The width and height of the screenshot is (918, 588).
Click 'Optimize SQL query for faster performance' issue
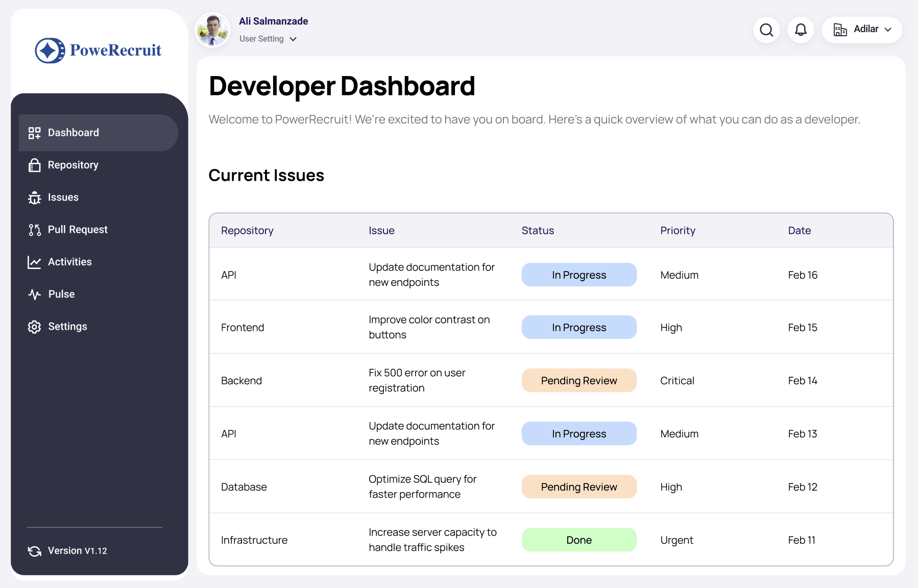tap(422, 486)
